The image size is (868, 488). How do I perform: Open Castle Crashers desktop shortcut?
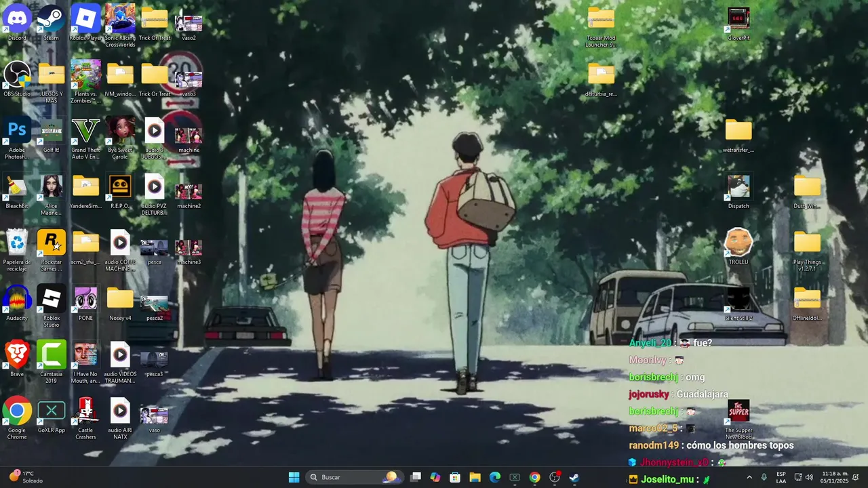pyautogui.click(x=85, y=418)
